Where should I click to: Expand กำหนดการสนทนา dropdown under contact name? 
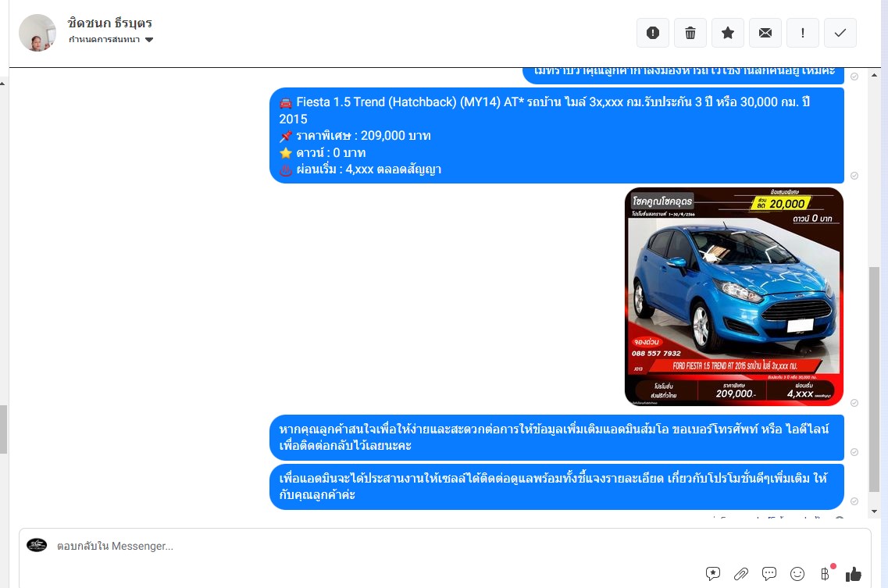pyautogui.click(x=111, y=40)
